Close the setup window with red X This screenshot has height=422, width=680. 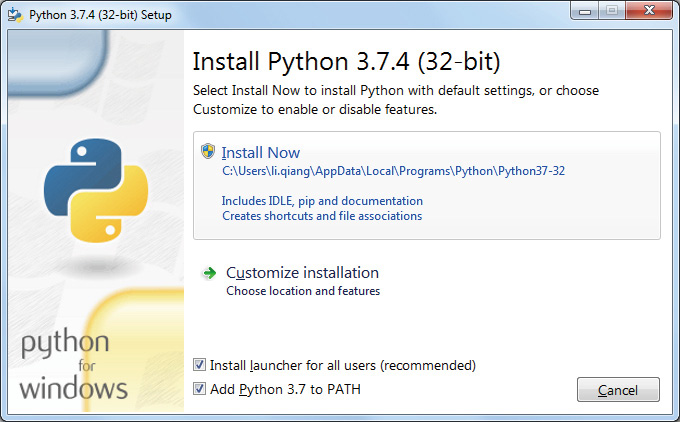(x=649, y=10)
